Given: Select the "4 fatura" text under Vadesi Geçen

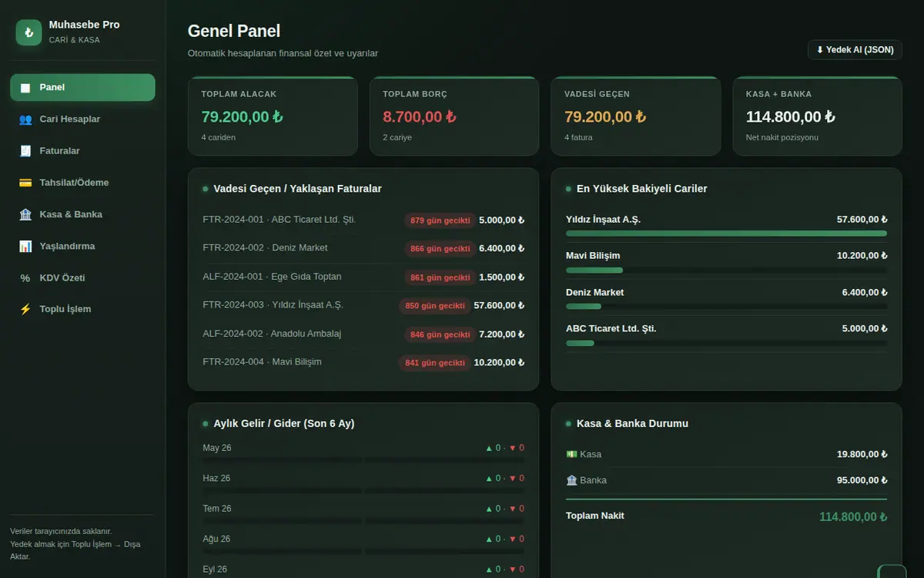Looking at the screenshot, I should (x=578, y=137).
